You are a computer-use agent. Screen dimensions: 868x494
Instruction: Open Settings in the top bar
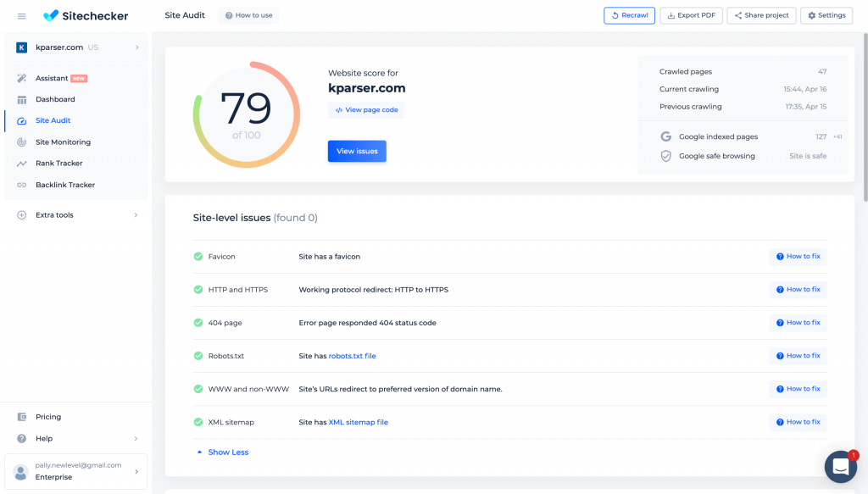click(x=826, y=15)
